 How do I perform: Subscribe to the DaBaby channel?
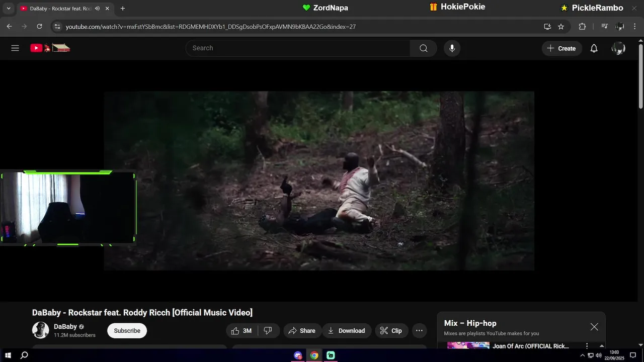click(x=127, y=331)
